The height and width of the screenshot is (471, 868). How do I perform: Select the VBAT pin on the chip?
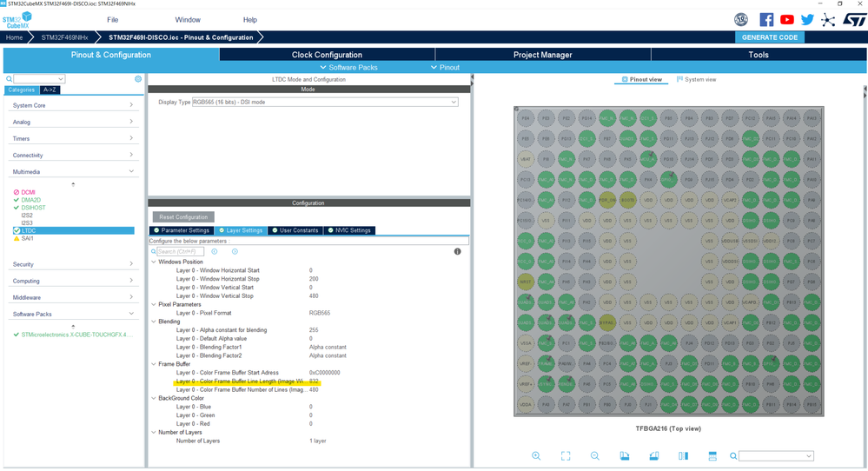pyautogui.click(x=526, y=159)
